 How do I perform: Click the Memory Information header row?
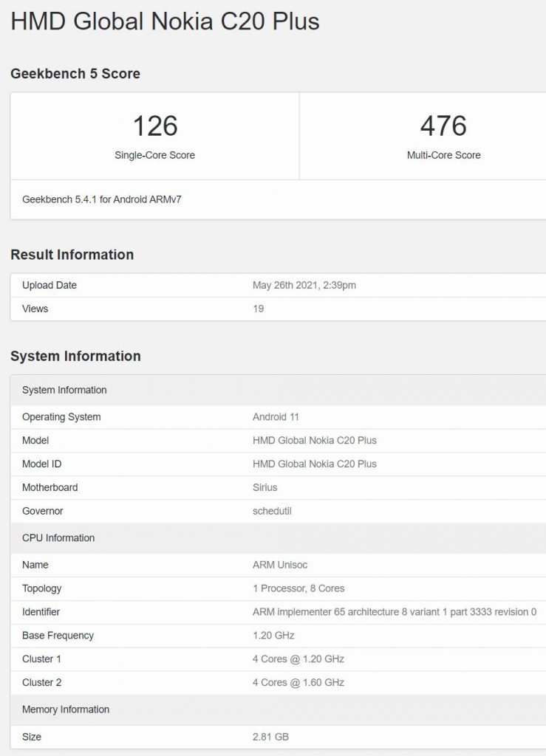click(279, 709)
